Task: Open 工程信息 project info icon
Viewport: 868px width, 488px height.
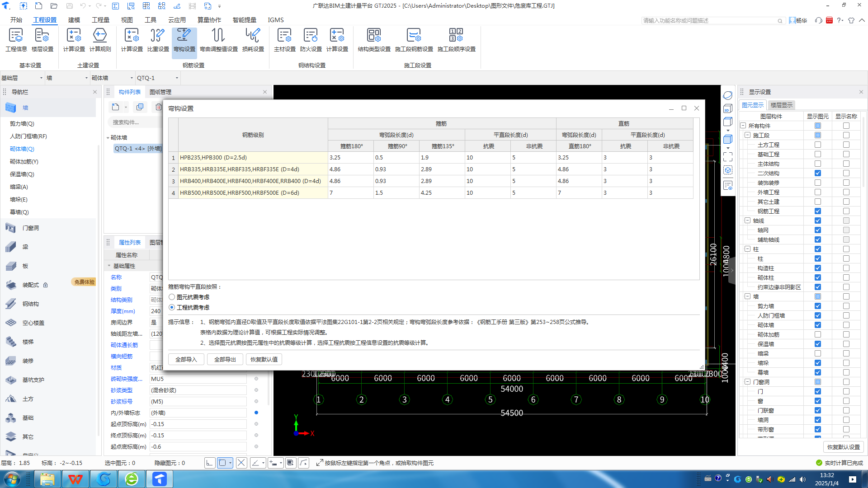Action: pos(16,40)
